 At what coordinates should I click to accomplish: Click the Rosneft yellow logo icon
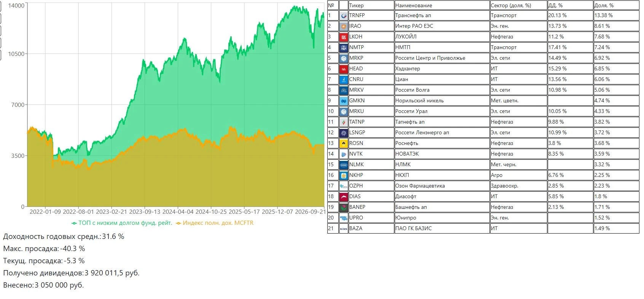pyautogui.click(x=344, y=143)
